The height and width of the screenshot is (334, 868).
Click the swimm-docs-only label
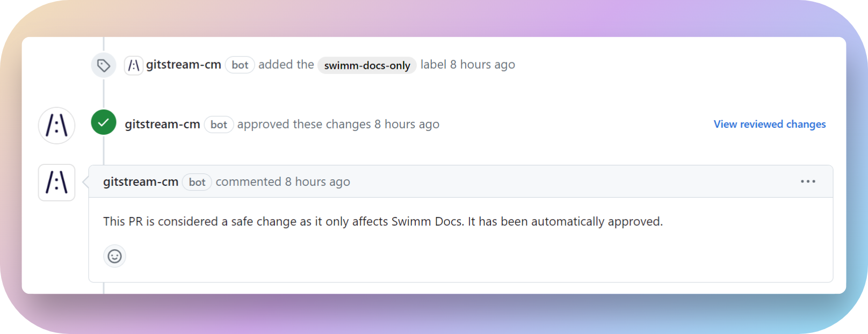click(367, 66)
